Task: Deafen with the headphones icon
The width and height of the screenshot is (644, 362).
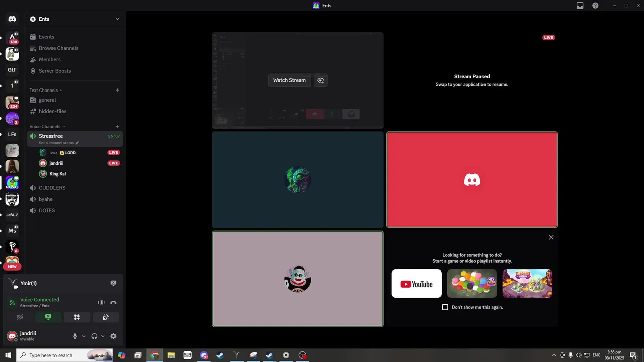Action: click(x=94, y=336)
